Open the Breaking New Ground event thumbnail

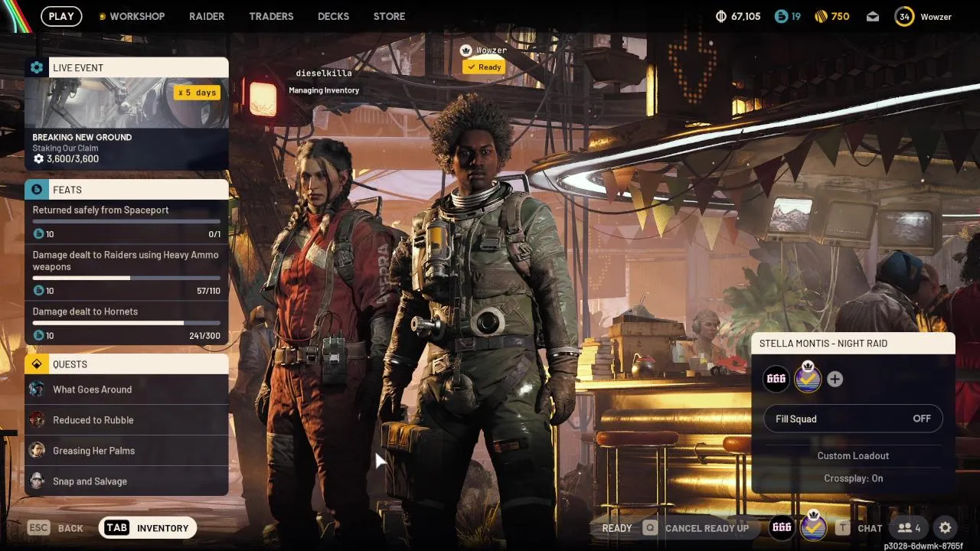pos(126,103)
